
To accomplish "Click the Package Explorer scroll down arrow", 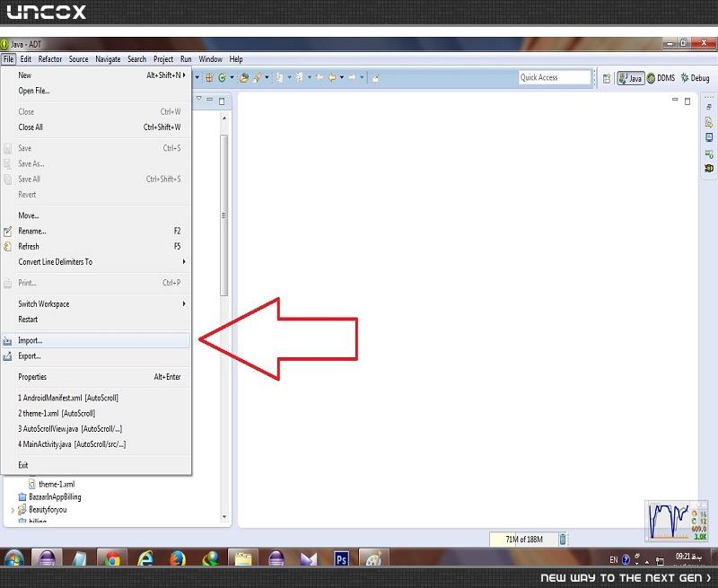I will 223,517.
